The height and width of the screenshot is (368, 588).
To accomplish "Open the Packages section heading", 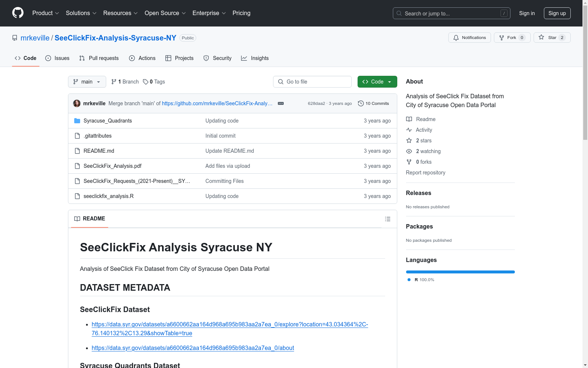I will point(419,226).
